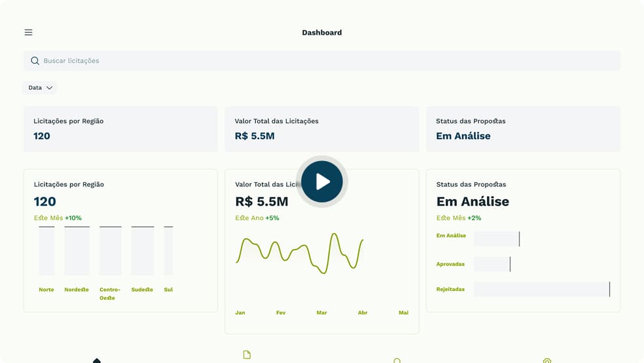Click the Em Análise progress bar
The height and width of the screenshot is (363, 644).
pyautogui.click(x=496, y=239)
